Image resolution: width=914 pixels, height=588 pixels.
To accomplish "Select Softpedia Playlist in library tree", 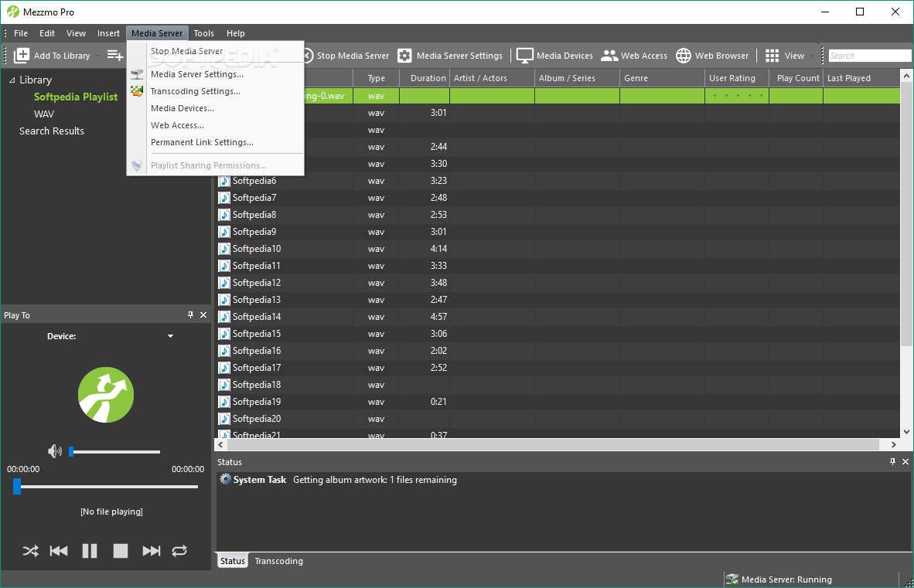I will click(76, 97).
